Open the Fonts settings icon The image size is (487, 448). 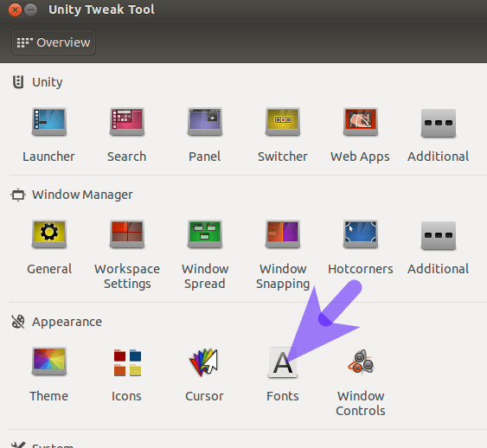pos(283,362)
